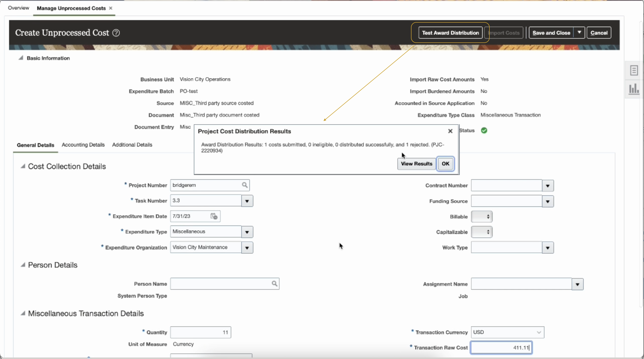
Task: Click the View Results button
Action: 416,164
